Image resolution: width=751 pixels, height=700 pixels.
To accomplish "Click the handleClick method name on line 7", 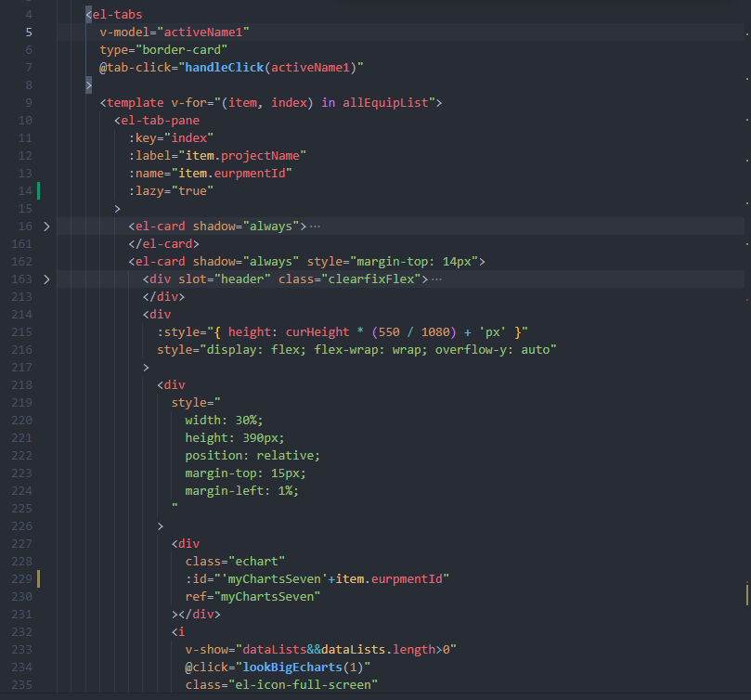I will click(x=214, y=66).
